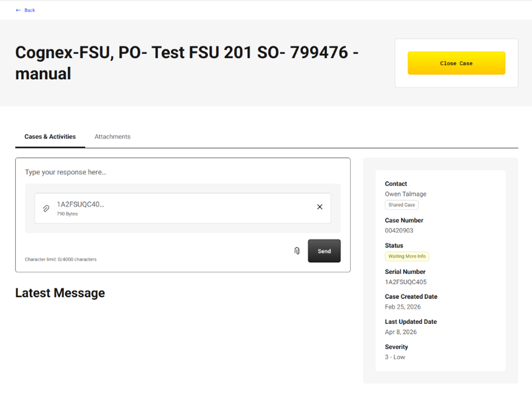Screen dimensions: 532x395
Task: Click the Back arrow icon
Action: click(18, 10)
